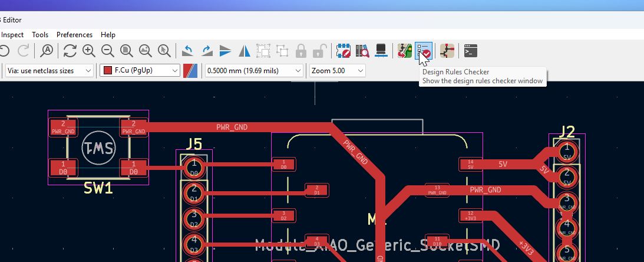Click the 5V track label

(x=503, y=164)
